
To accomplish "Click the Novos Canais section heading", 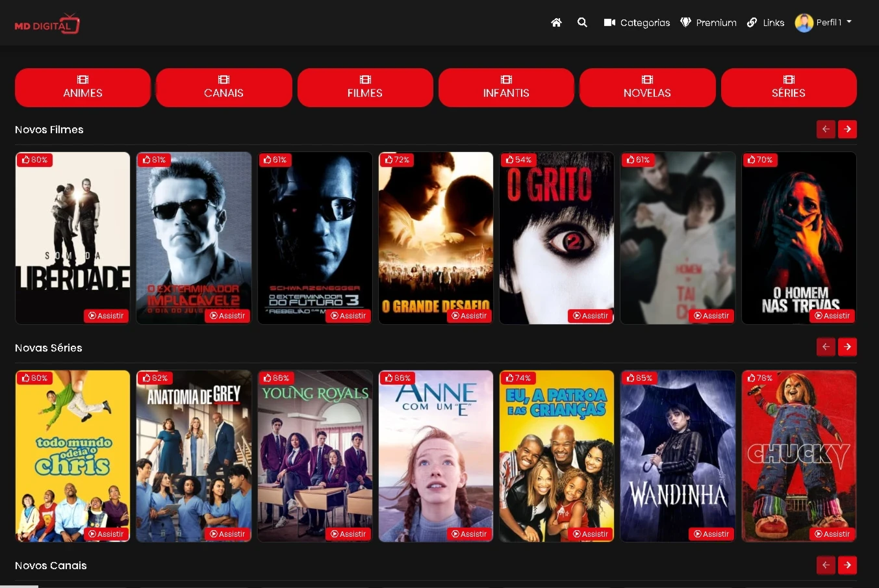I will (x=51, y=565).
